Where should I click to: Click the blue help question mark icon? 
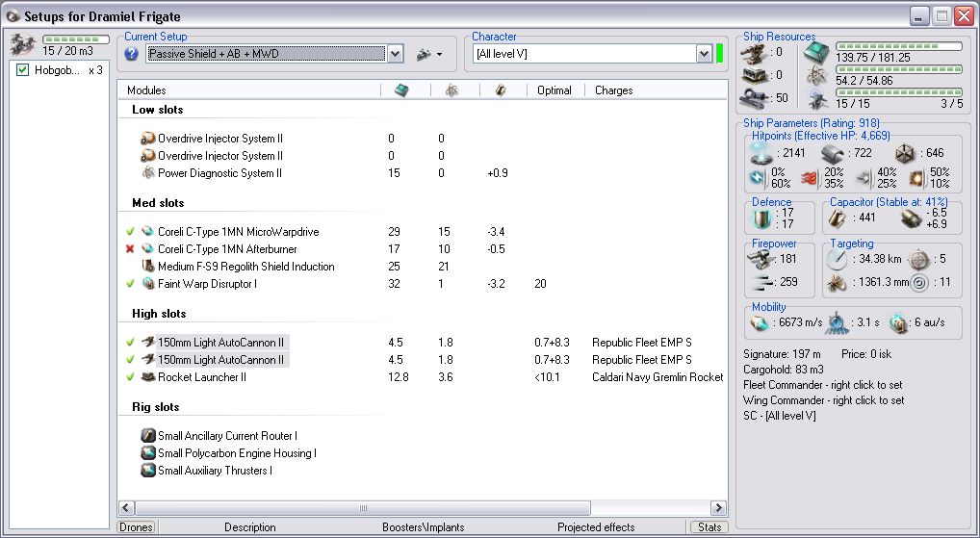(x=131, y=54)
